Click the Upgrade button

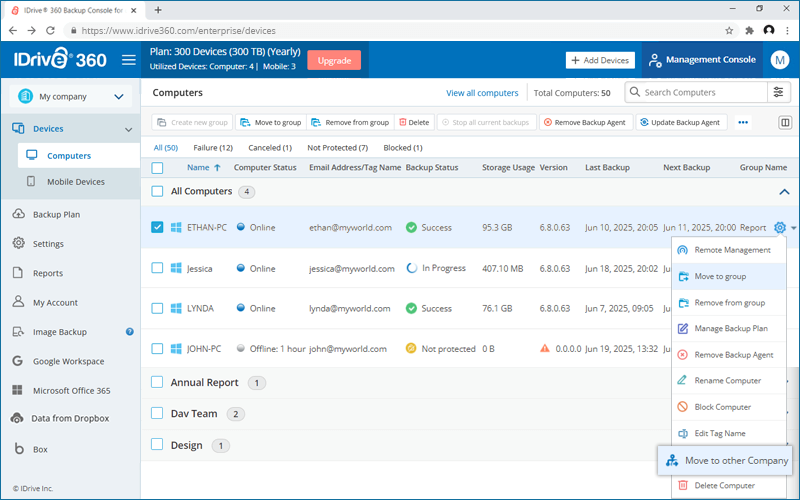pos(334,60)
